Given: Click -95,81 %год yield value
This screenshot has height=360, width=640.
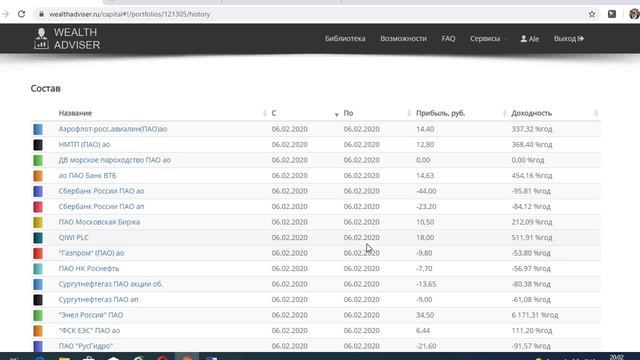Looking at the screenshot, I should 531,191.
